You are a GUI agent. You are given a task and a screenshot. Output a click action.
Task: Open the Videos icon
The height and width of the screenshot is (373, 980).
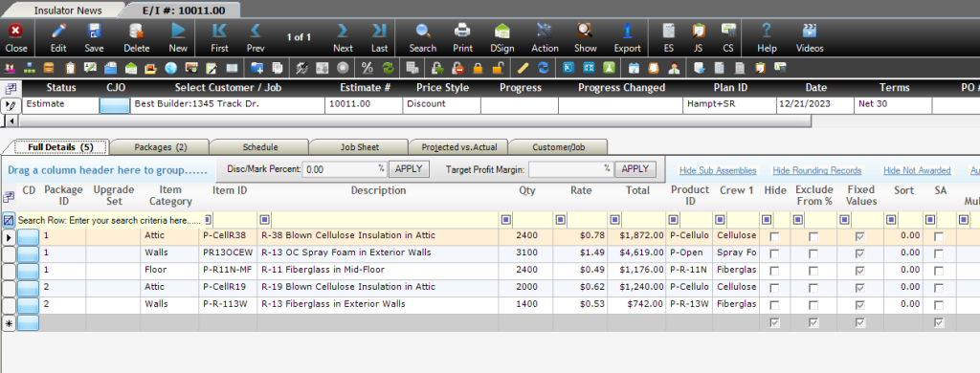tap(810, 30)
